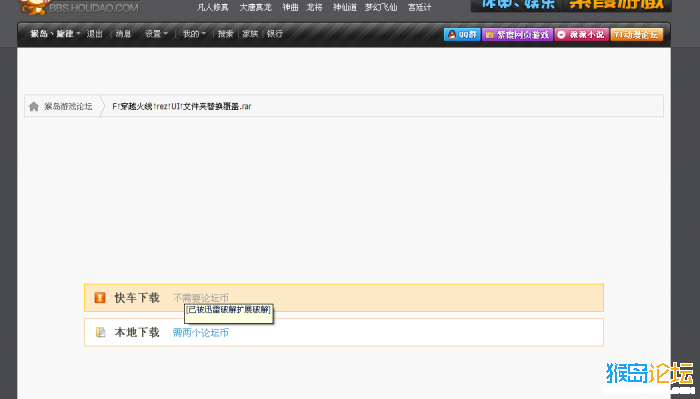Open the 梦幻飞仙 game link
The width and height of the screenshot is (700, 399).
point(381,8)
